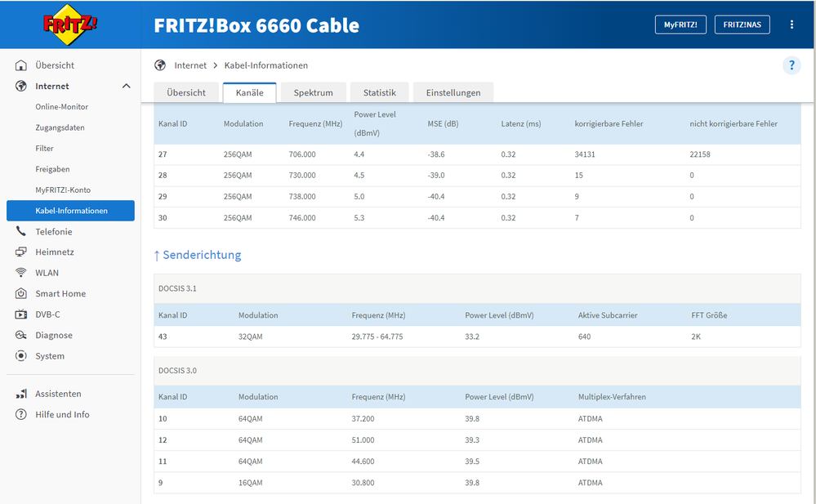Open the help question mark icon
This screenshot has height=504, width=816.
click(x=791, y=65)
